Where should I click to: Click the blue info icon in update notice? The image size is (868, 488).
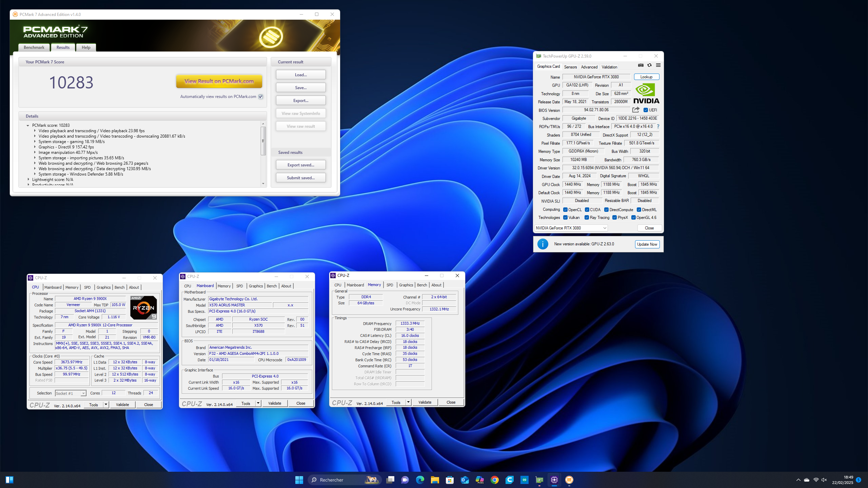[542, 244]
